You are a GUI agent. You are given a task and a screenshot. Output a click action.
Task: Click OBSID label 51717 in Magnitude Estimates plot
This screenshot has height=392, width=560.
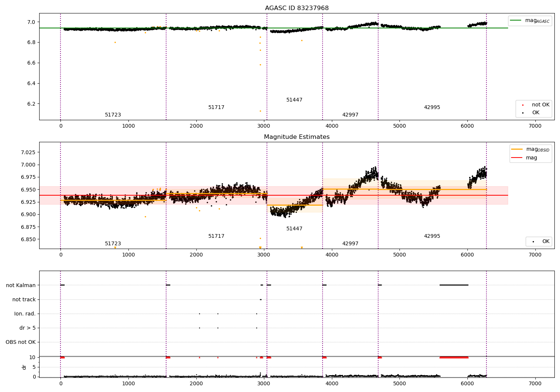tap(216, 236)
